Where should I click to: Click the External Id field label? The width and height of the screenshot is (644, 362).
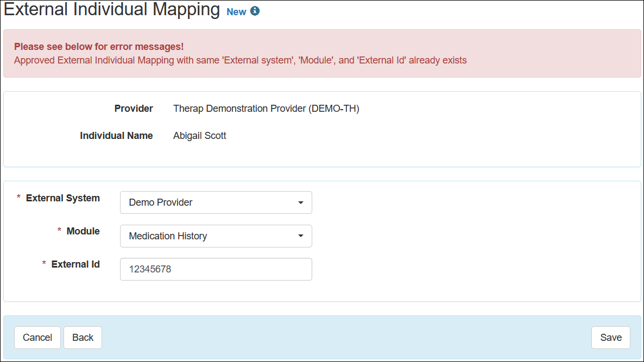pos(75,264)
